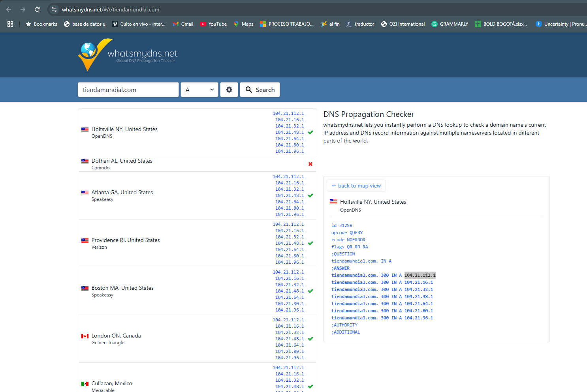Open the GRAMMARLY bookmark
587x392 pixels.
pos(450,24)
